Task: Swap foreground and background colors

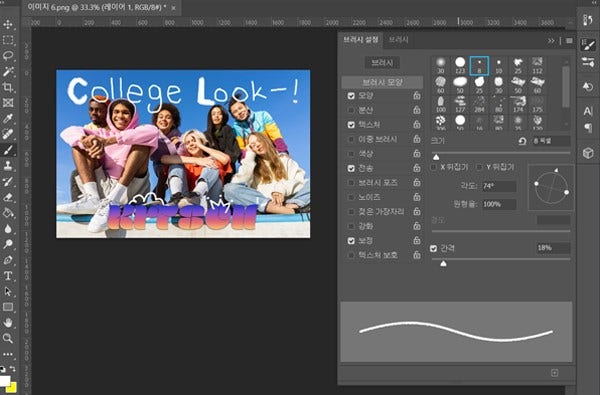Action: (13, 369)
